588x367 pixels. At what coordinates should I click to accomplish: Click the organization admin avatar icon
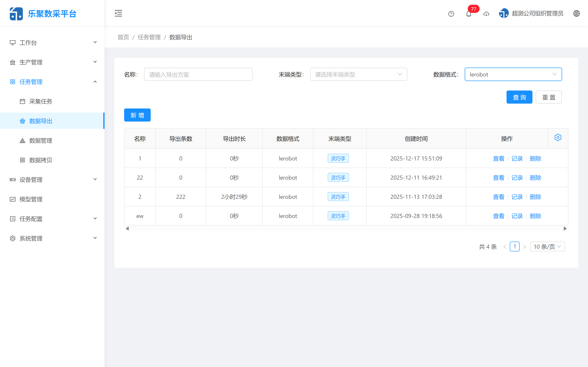pyautogui.click(x=503, y=13)
